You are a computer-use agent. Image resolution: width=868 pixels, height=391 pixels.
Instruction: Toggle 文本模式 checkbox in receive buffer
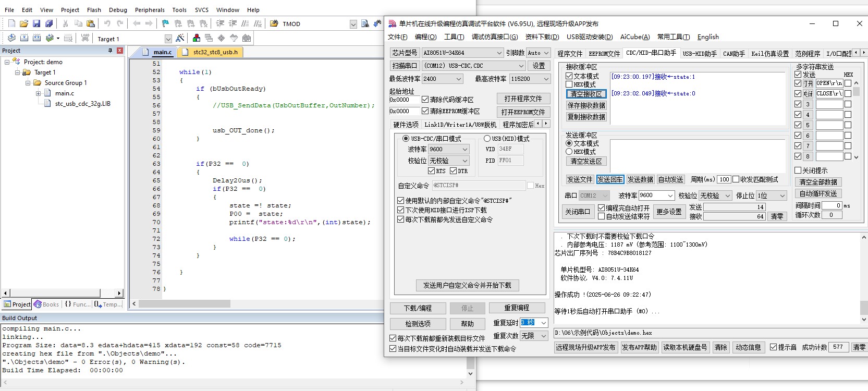569,76
